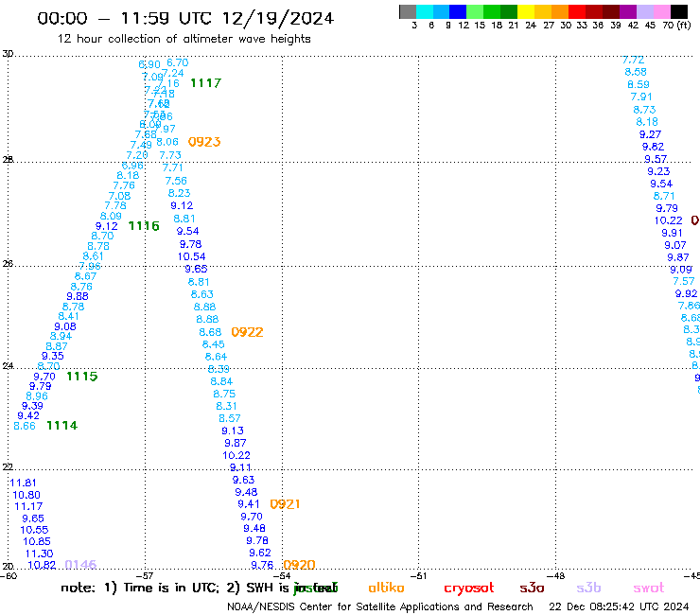The width and height of the screenshot is (700, 615).
Task: Click the orange '0923' time label
Action: pyautogui.click(x=204, y=142)
